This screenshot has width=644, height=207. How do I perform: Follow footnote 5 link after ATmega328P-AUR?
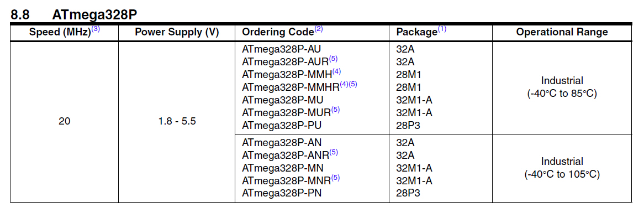333,59
